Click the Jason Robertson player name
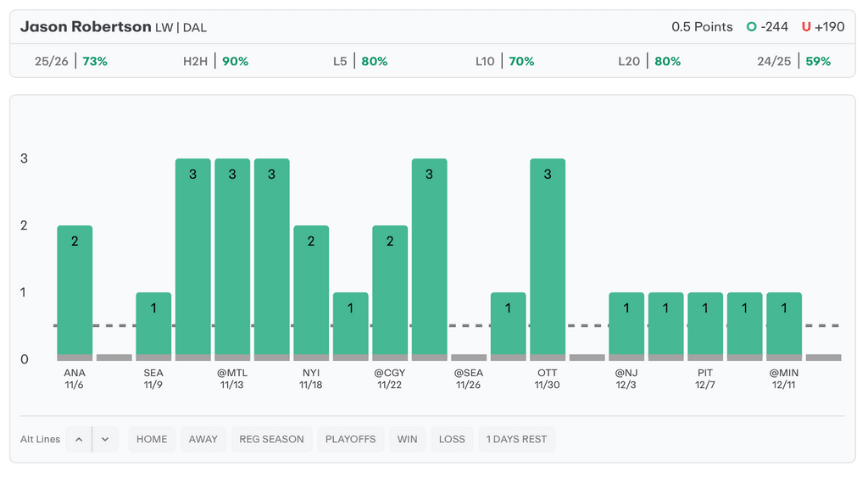The height and width of the screenshot is (477, 868). (x=85, y=27)
